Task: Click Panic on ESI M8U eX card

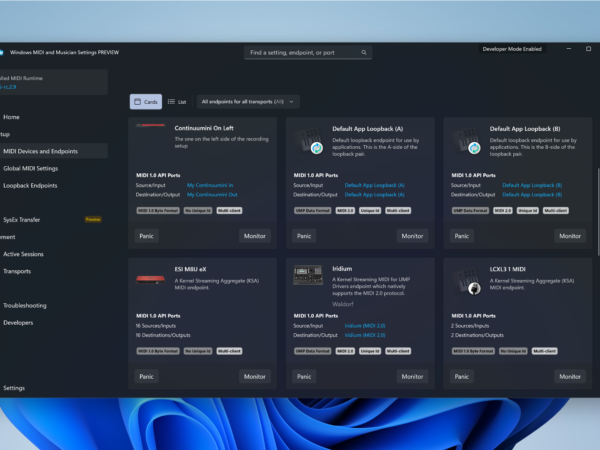Action: pyautogui.click(x=147, y=377)
